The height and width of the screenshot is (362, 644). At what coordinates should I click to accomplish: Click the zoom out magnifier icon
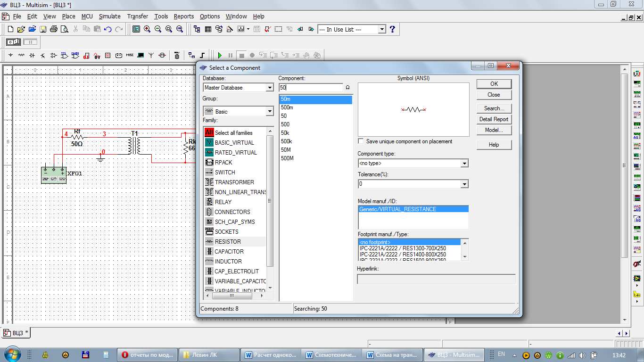point(158,29)
